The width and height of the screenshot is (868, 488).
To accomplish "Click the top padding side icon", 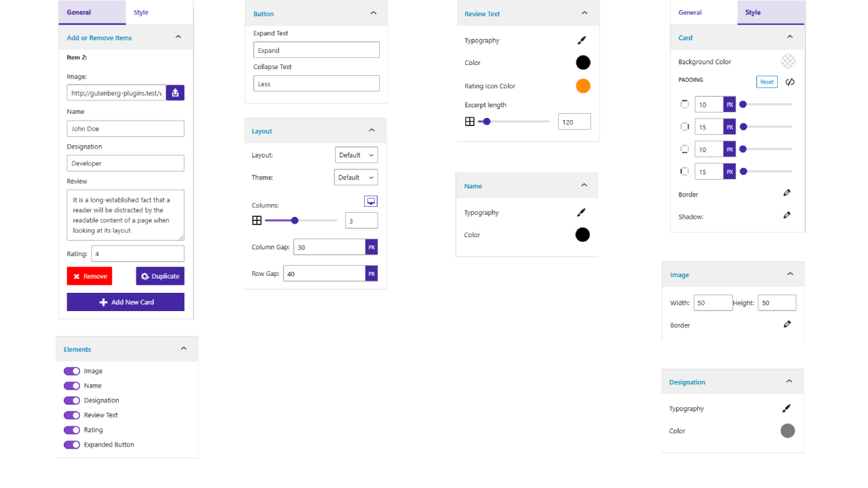I will (x=684, y=104).
